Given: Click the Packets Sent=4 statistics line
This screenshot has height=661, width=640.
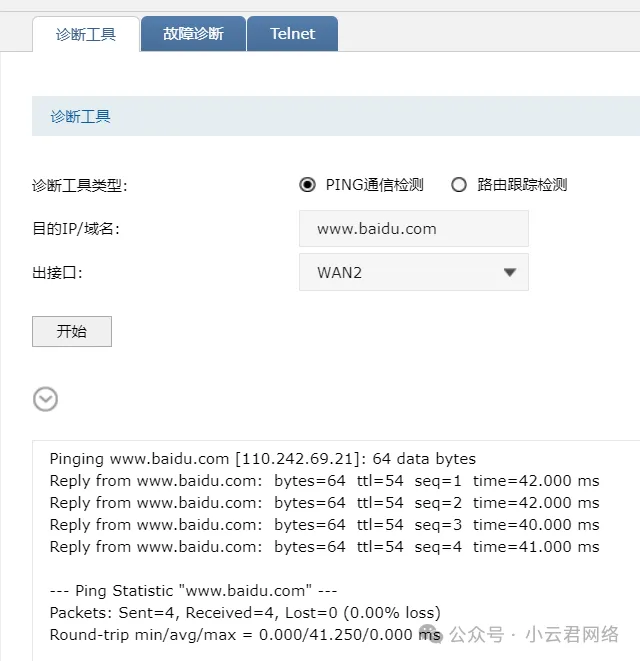Looking at the screenshot, I should [x=244, y=612].
